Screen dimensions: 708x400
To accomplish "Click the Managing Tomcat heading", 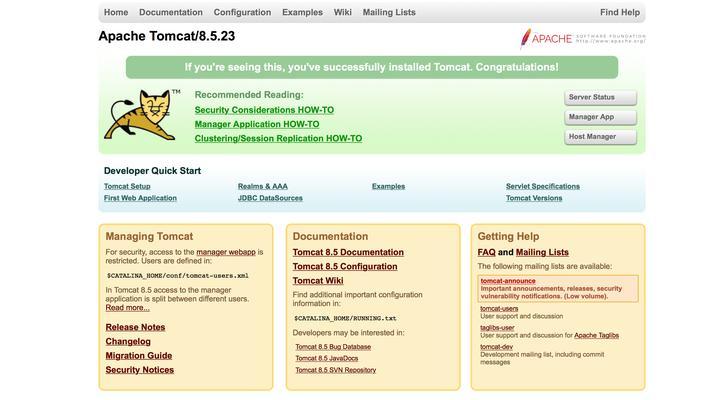I will (x=149, y=236).
